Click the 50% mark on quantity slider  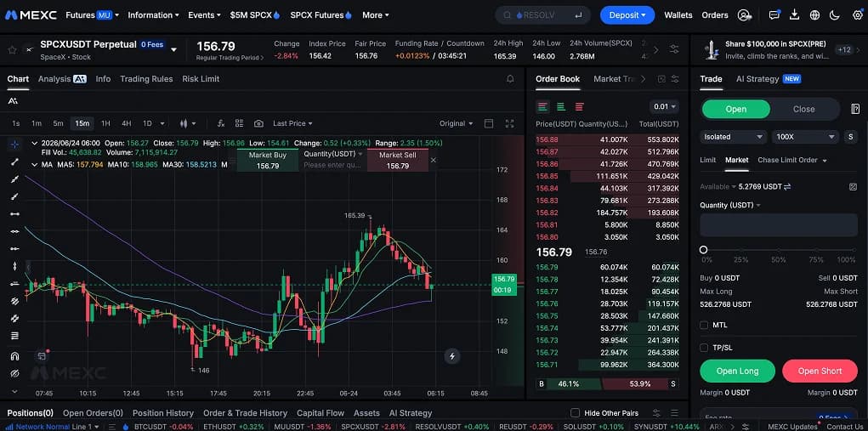click(779, 250)
